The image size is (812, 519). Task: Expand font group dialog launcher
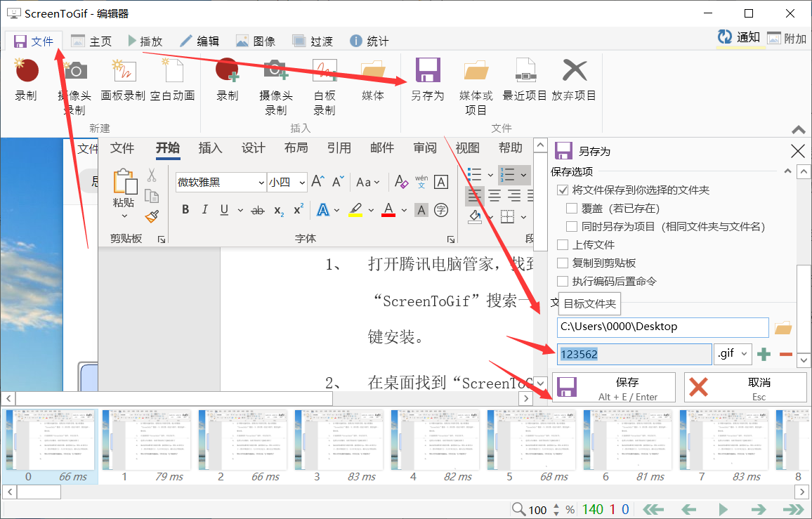point(451,239)
